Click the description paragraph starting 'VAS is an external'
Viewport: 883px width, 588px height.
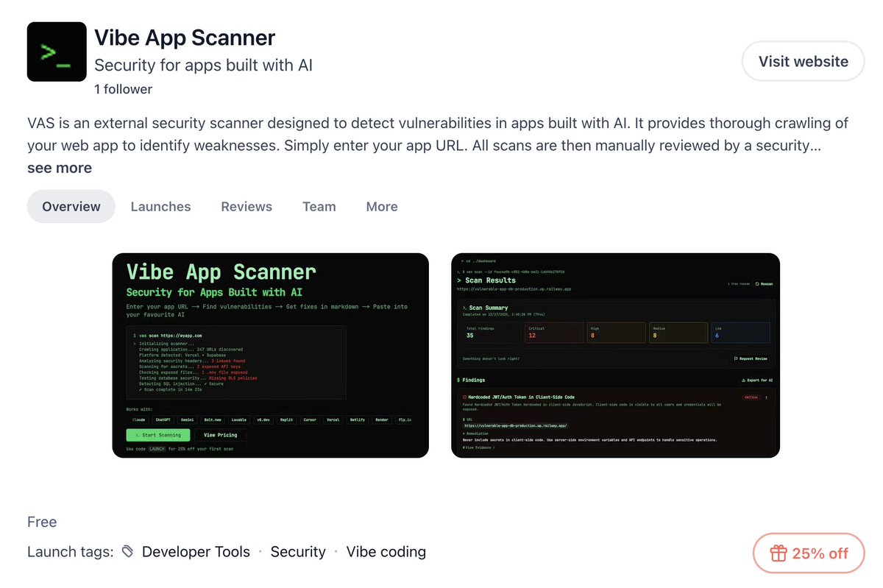point(438,134)
